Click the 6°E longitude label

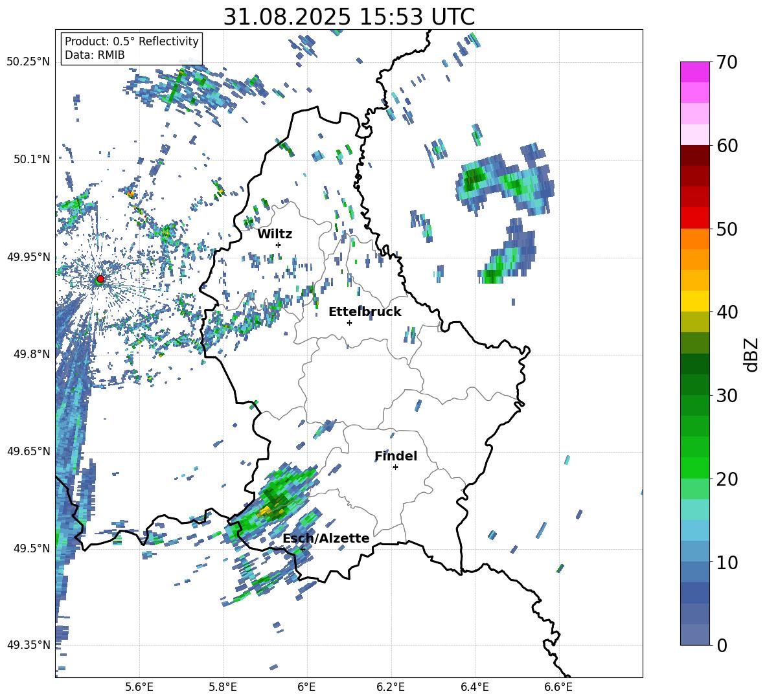click(x=306, y=687)
